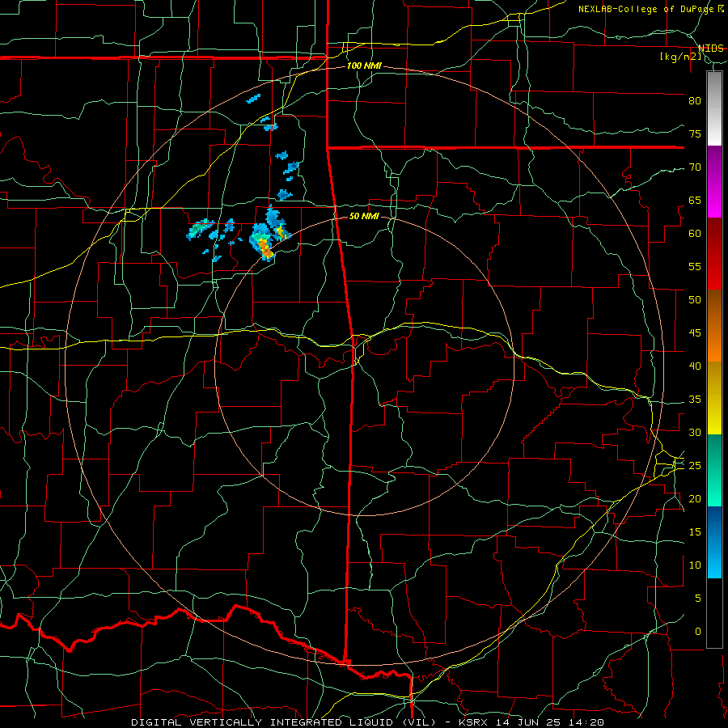Click the 35 value on the color scale
Screen dimensions: 728x728
pyautogui.click(x=695, y=400)
